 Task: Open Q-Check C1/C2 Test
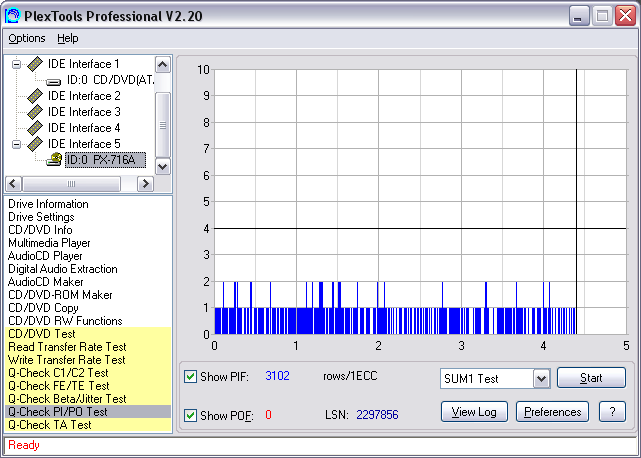(x=58, y=373)
